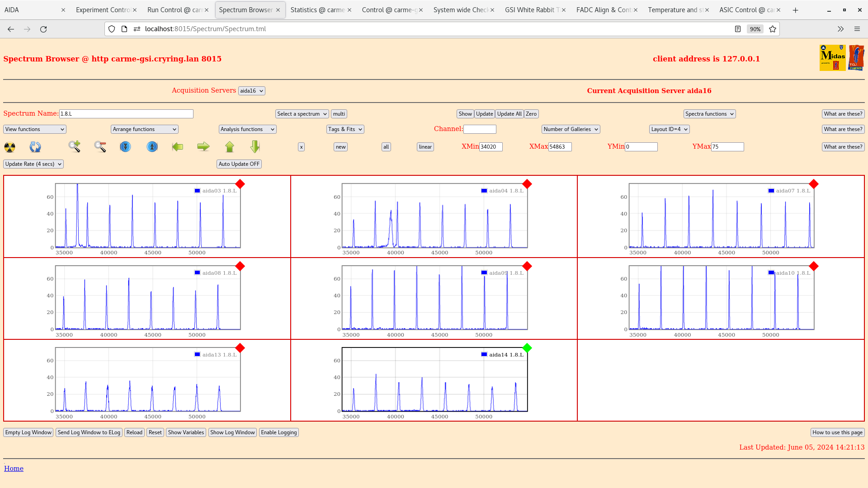Viewport: 868px width, 488px height.
Task: Follow the Home link
Action: pyautogui.click(x=14, y=469)
